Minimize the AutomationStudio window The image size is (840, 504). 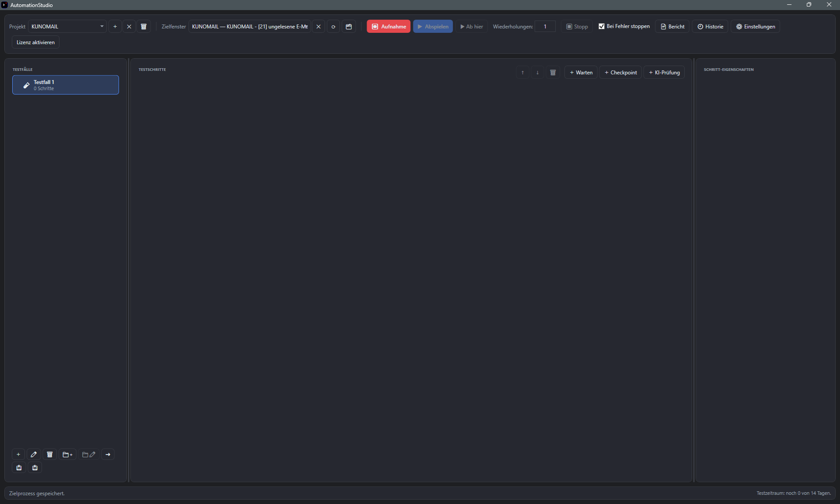(789, 5)
